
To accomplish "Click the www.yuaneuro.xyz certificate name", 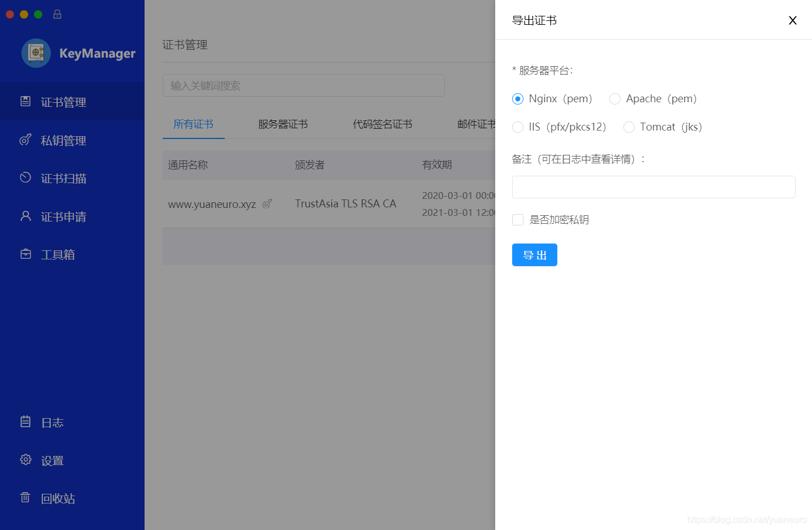I will click(212, 204).
